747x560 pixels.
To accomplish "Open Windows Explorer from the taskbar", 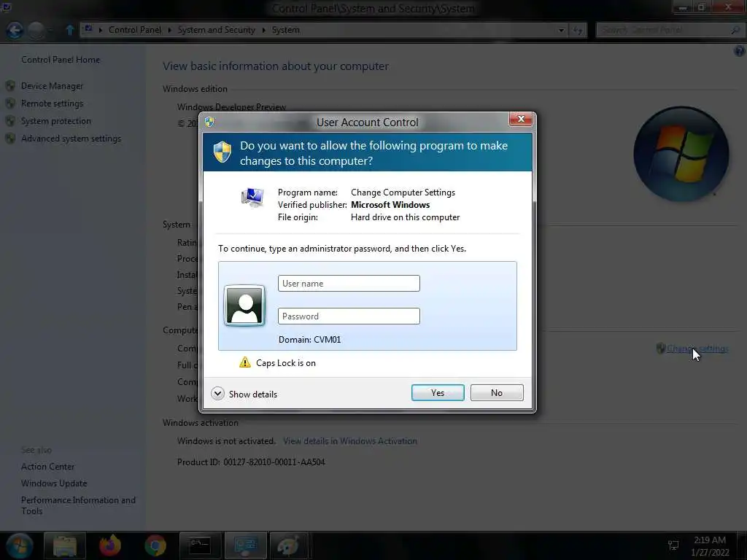I will 65,545.
